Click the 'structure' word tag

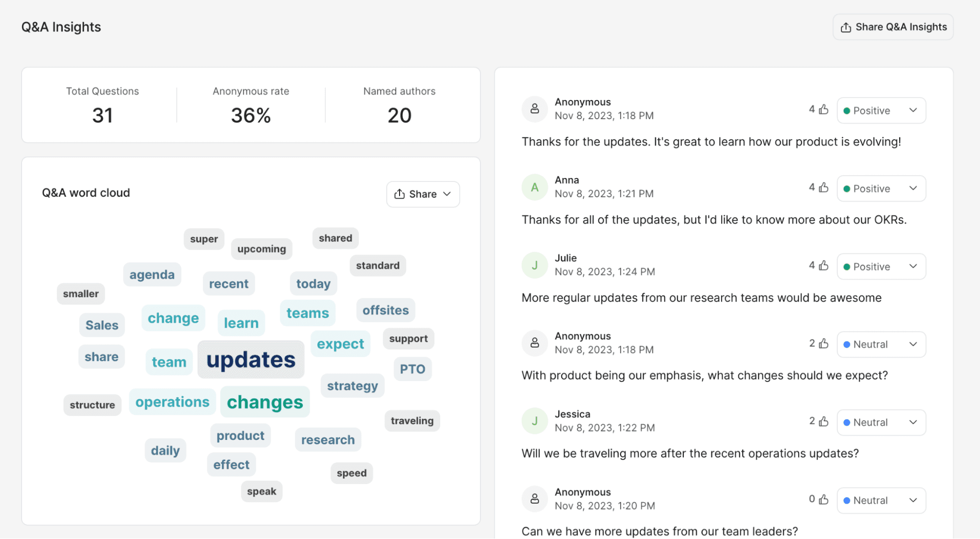click(x=92, y=405)
